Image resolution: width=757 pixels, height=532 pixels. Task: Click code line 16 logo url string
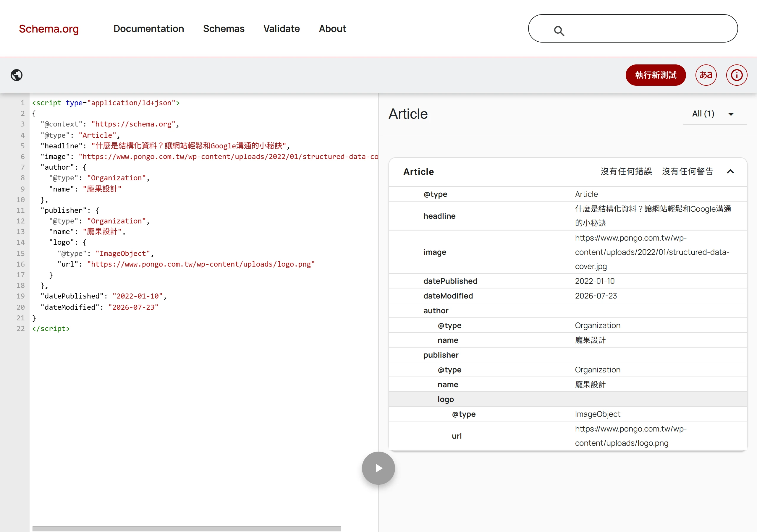tap(201, 264)
